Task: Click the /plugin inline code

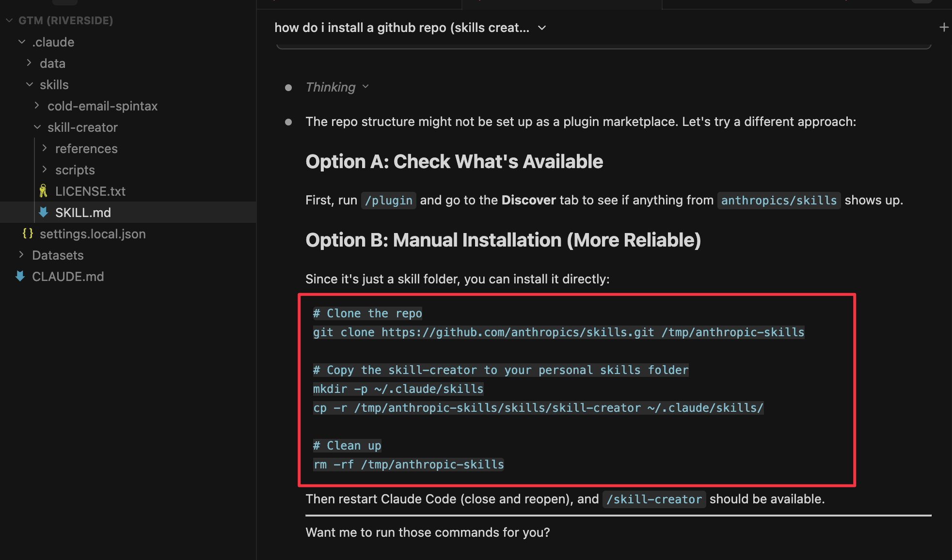Action: pyautogui.click(x=388, y=201)
